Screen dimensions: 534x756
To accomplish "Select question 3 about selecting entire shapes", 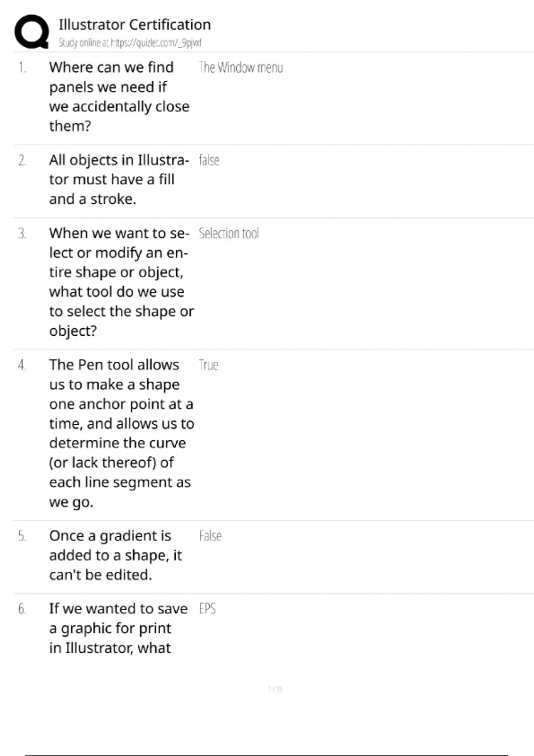I will tap(121, 282).
